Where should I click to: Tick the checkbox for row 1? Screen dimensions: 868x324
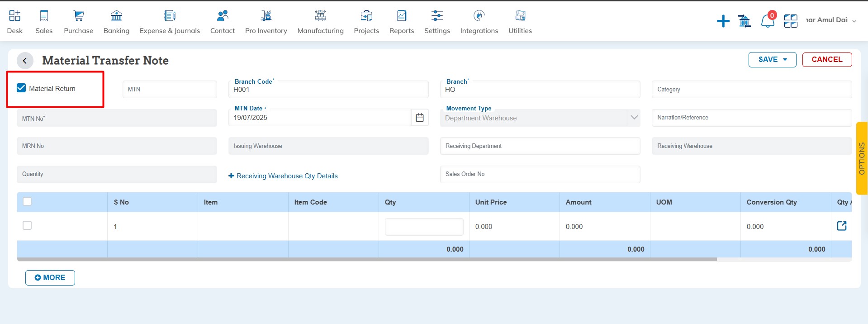(x=27, y=225)
